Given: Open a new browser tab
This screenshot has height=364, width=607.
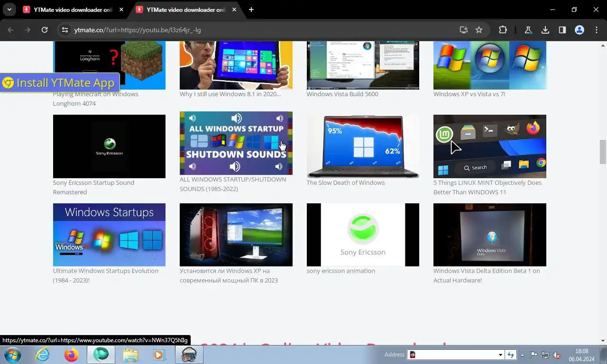Looking at the screenshot, I should (251, 9).
